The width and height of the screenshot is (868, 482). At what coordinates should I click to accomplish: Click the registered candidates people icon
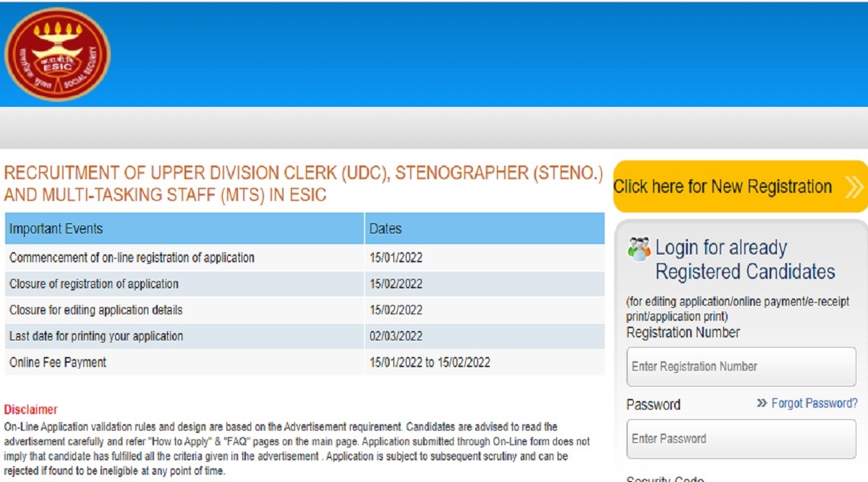click(639, 249)
